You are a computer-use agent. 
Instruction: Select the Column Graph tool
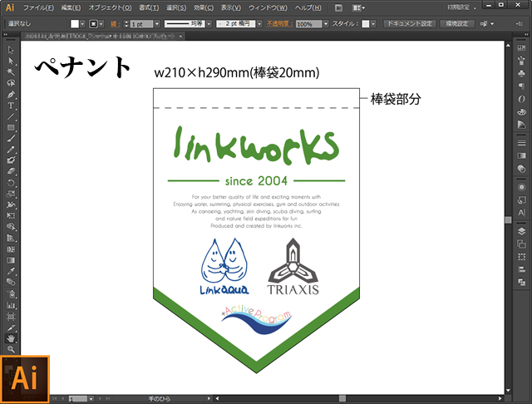click(x=11, y=305)
